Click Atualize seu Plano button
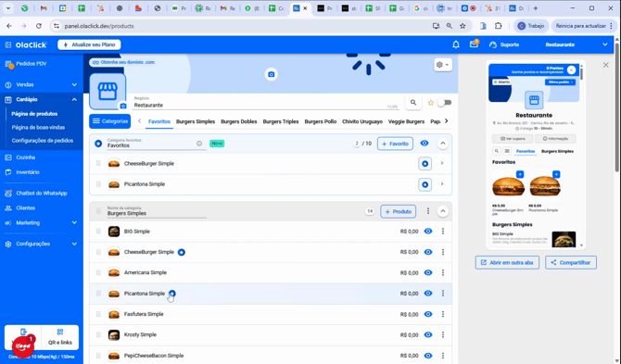The width and height of the screenshot is (621, 364). click(89, 44)
